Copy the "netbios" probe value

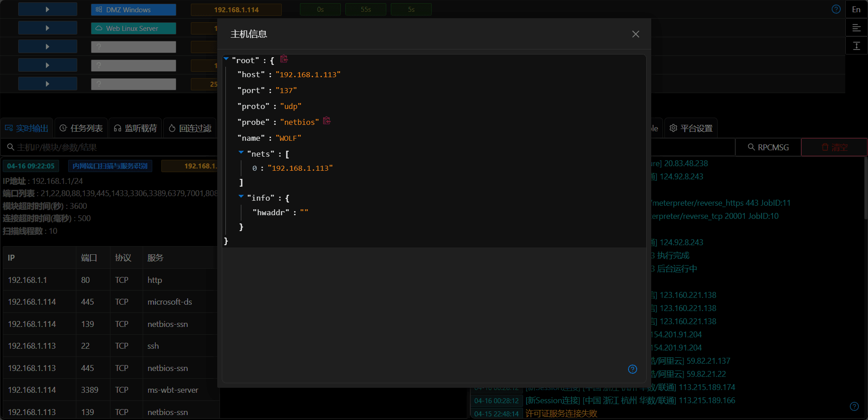(x=327, y=121)
